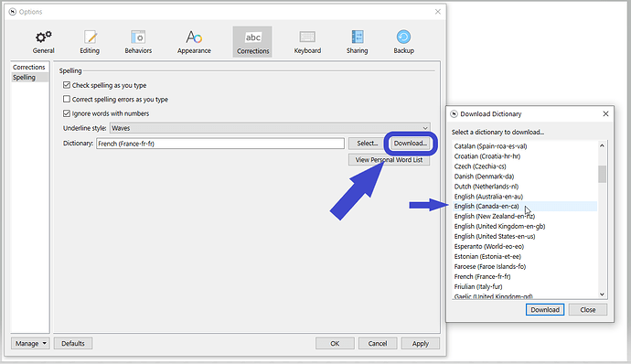Viewport: 631px width, 364px height.
Task: Open View Personal Word List
Action: click(x=389, y=160)
